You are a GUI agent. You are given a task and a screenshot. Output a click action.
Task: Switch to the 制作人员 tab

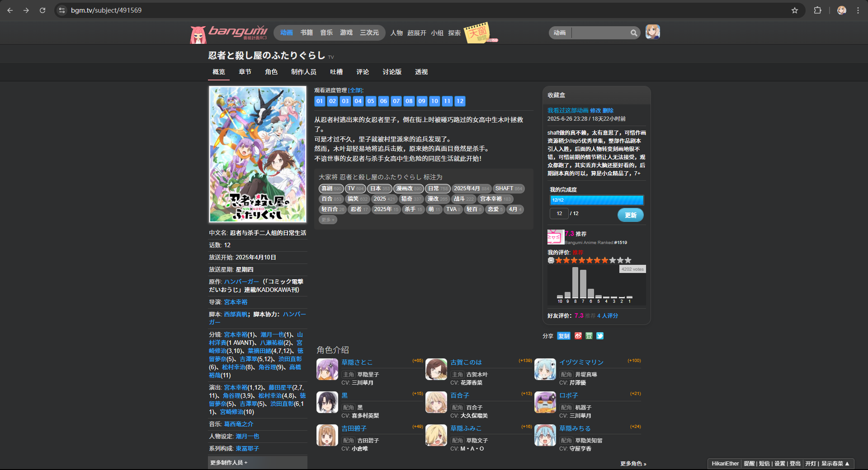tap(304, 72)
